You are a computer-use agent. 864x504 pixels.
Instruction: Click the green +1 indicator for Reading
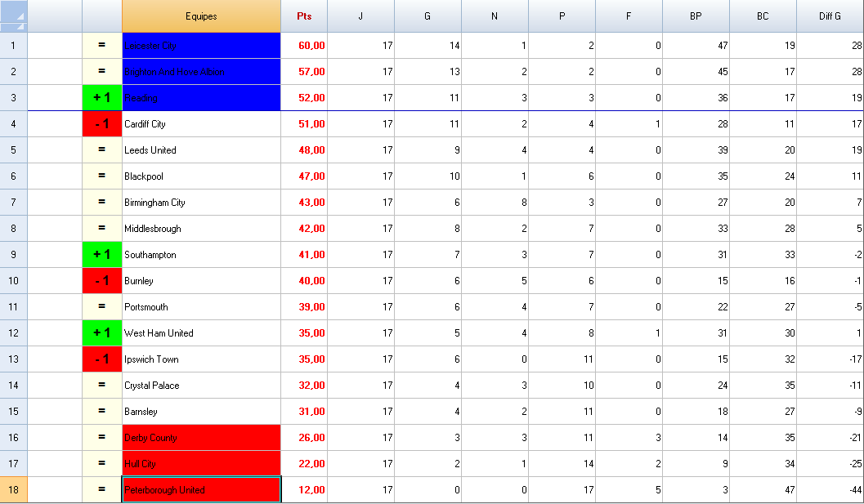click(x=102, y=97)
